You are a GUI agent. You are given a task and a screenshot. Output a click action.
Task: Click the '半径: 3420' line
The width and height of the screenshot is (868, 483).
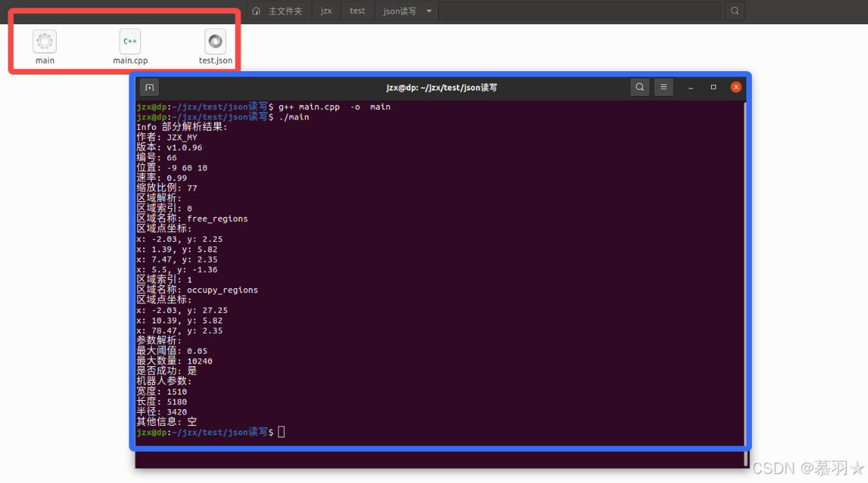(x=162, y=412)
